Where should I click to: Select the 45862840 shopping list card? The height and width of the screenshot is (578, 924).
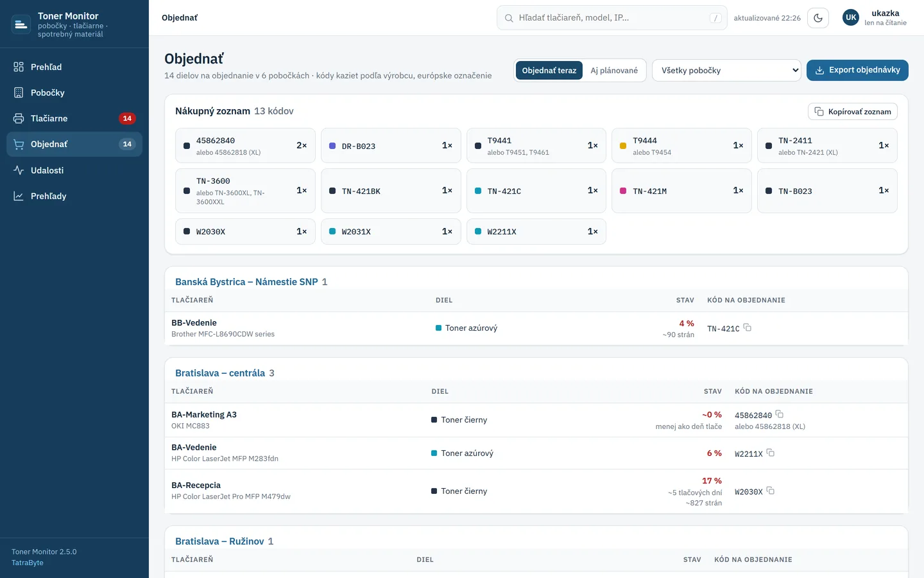coord(245,146)
